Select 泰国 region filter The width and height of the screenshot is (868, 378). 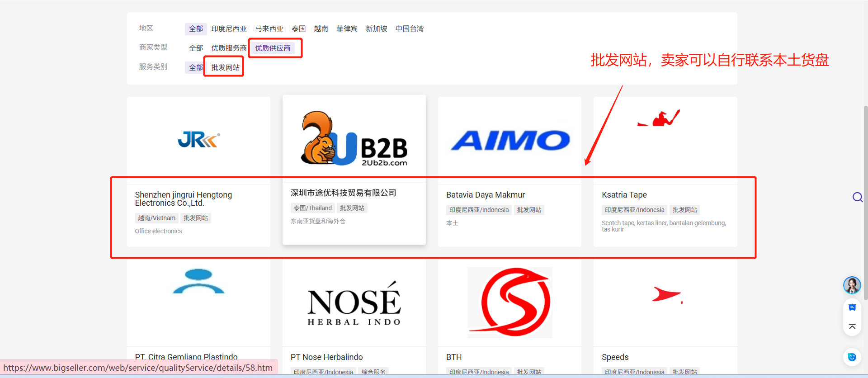click(x=298, y=28)
